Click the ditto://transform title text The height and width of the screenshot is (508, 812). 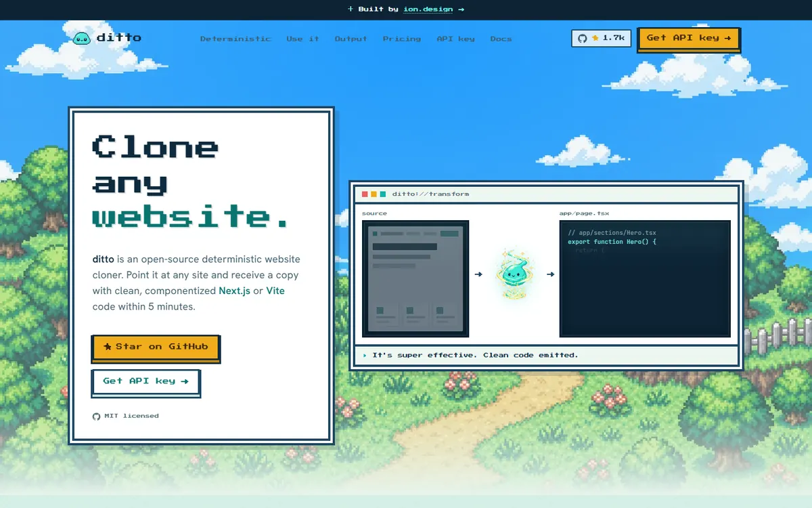[430, 194]
